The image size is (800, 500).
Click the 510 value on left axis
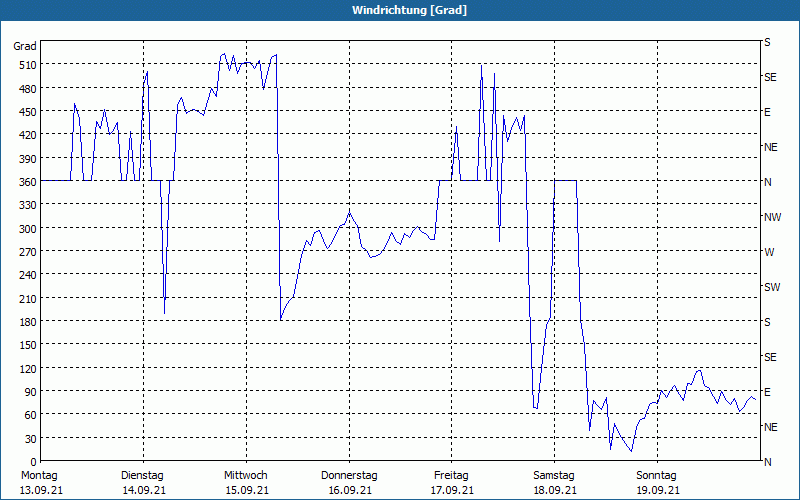point(28,65)
